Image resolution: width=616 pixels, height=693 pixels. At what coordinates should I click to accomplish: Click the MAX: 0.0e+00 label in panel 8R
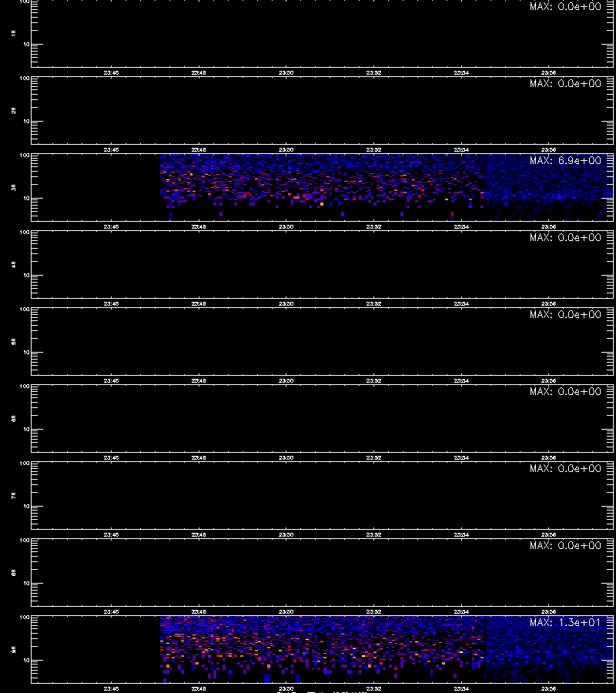(565, 545)
